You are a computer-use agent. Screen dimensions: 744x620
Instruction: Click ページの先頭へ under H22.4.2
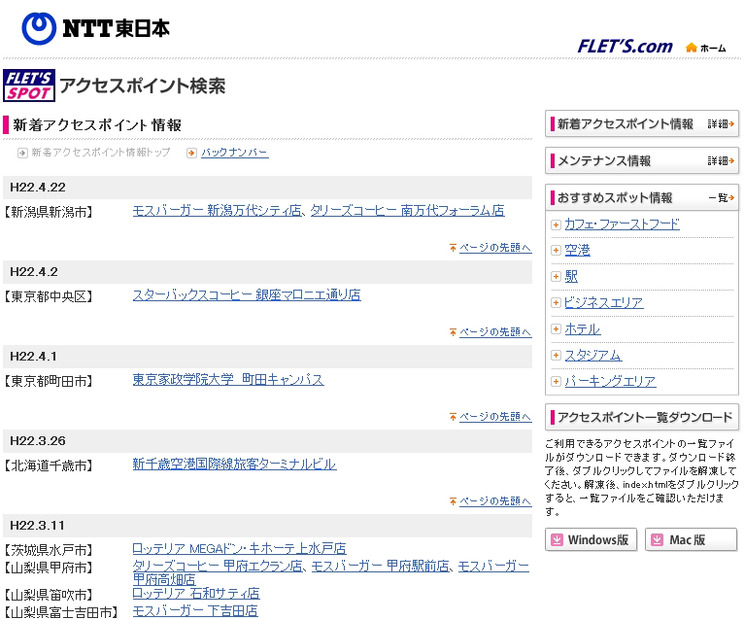[x=495, y=332]
